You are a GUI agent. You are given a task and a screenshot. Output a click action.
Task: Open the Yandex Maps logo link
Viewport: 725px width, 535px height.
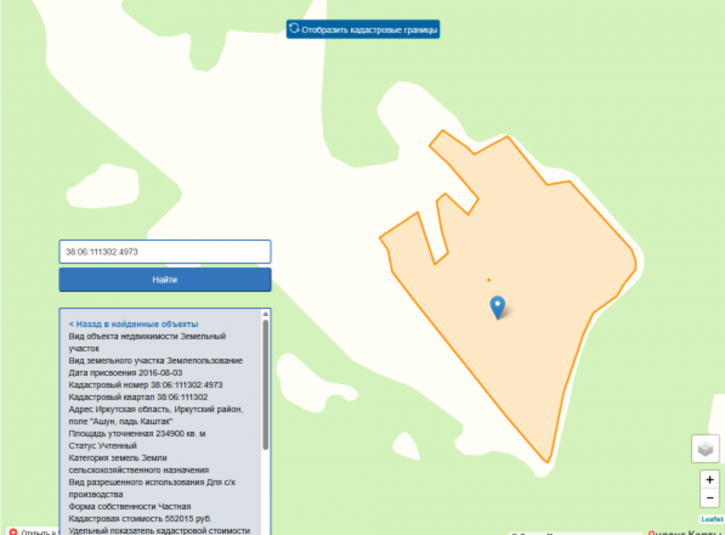tap(686, 532)
